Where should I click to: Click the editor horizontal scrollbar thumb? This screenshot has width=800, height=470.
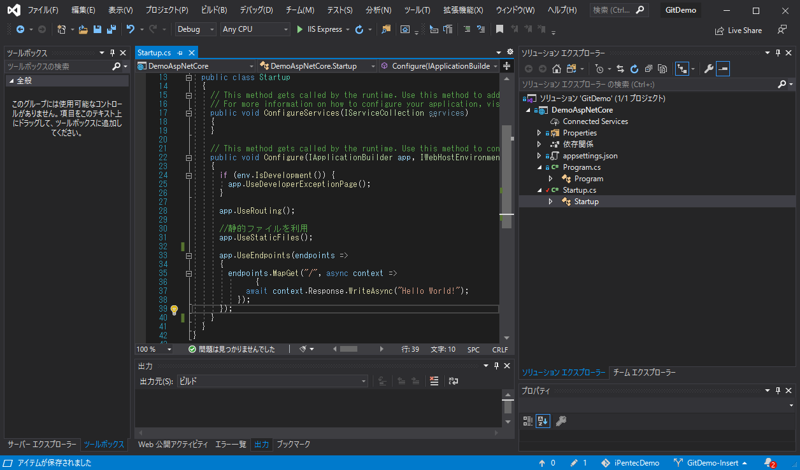tap(348, 350)
